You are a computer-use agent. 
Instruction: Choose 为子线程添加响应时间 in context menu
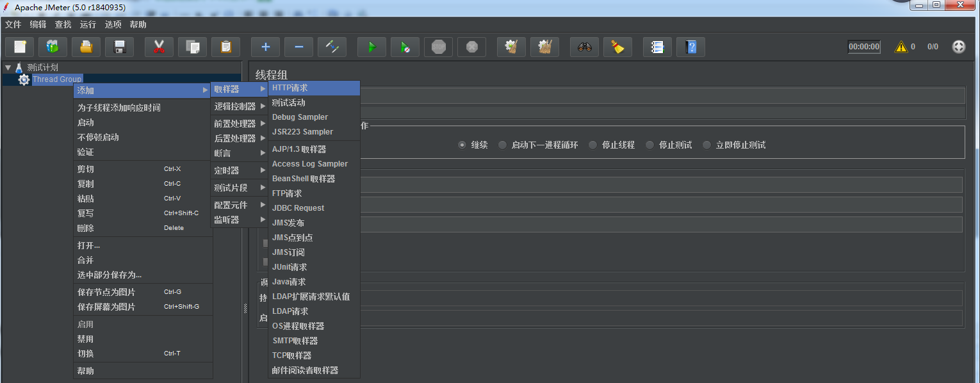point(143,108)
